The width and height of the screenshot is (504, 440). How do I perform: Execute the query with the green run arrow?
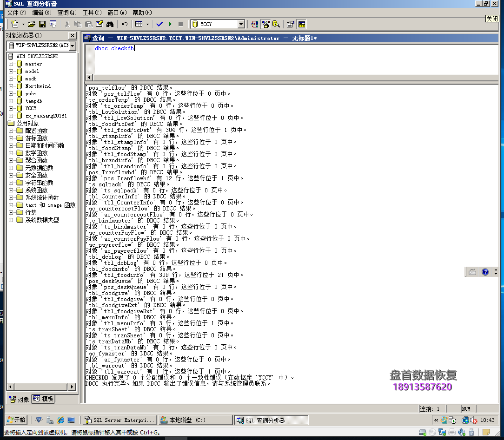click(170, 24)
